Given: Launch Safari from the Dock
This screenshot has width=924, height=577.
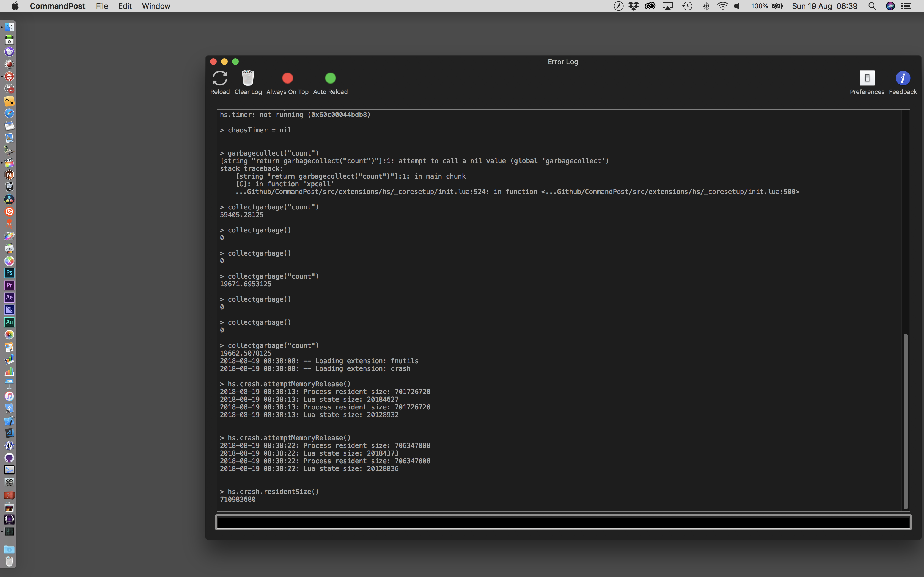Looking at the screenshot, I should pyautogui.click(x=9, y=113).
